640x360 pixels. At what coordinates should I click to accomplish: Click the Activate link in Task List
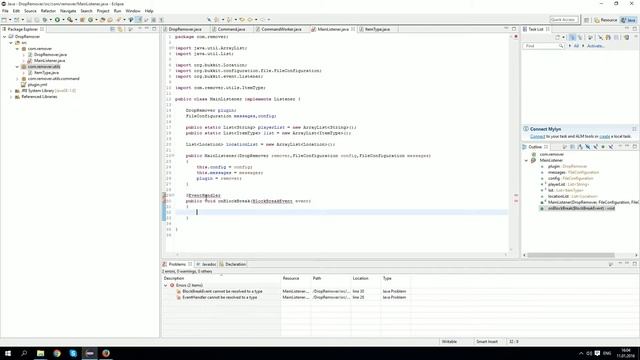(x=596, y=46)
